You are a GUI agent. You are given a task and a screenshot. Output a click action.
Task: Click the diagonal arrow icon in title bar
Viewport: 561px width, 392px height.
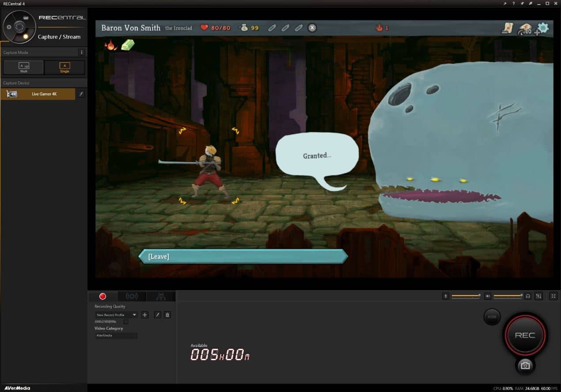[530, 4]
